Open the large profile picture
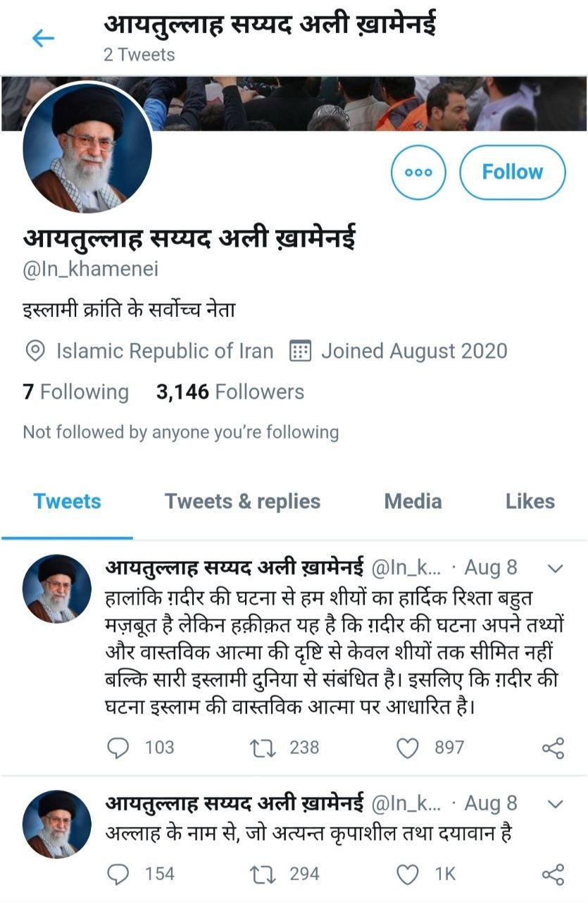This screenshot has width=588, height=902. 87,147
